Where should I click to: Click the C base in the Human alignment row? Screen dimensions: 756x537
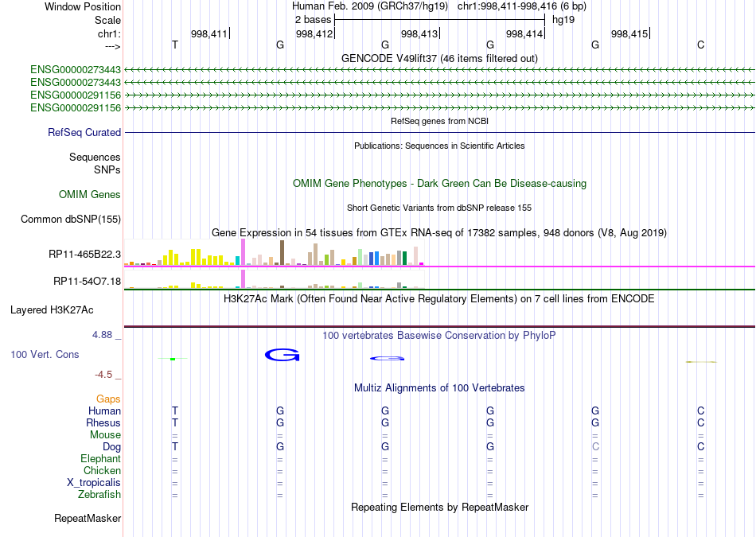[x=700, y=411]
